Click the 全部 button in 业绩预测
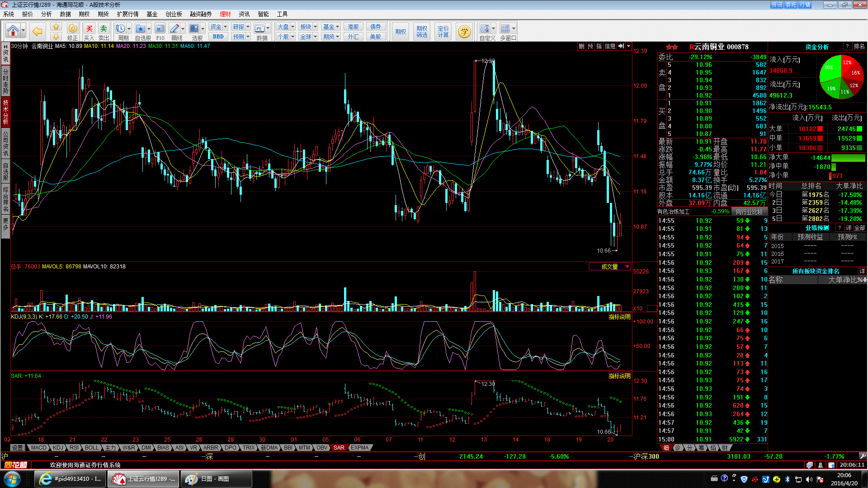Viewport: 868px width, 488px height. pyautogui.click(x=859, y=228)
